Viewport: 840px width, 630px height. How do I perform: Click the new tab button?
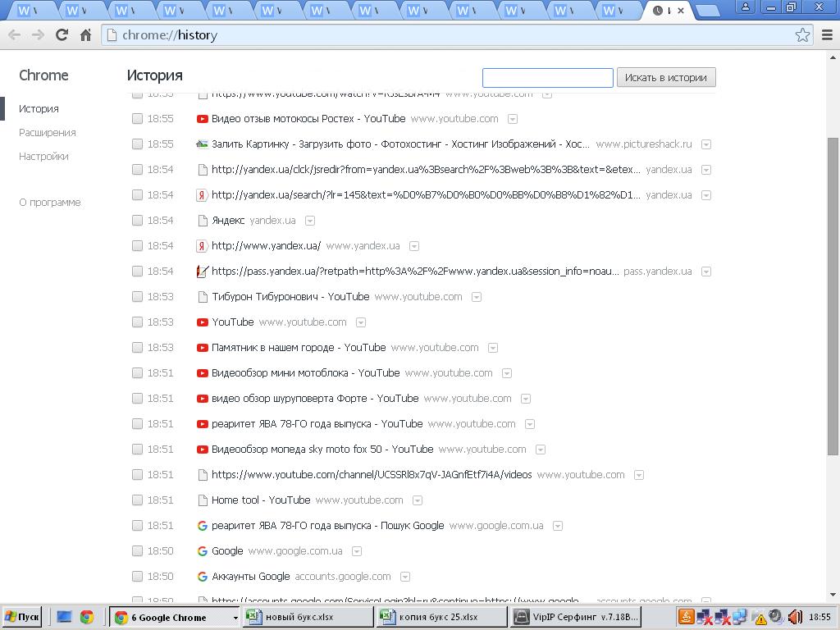coord(708,11)
